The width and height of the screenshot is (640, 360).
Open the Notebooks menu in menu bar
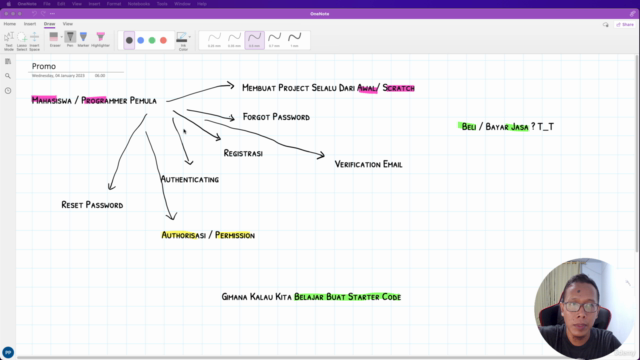click(x=139, y=4)
